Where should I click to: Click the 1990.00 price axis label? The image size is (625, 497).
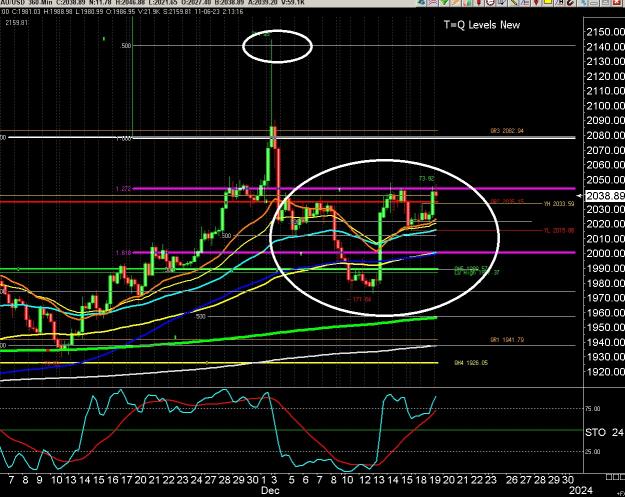coord(605,268)
